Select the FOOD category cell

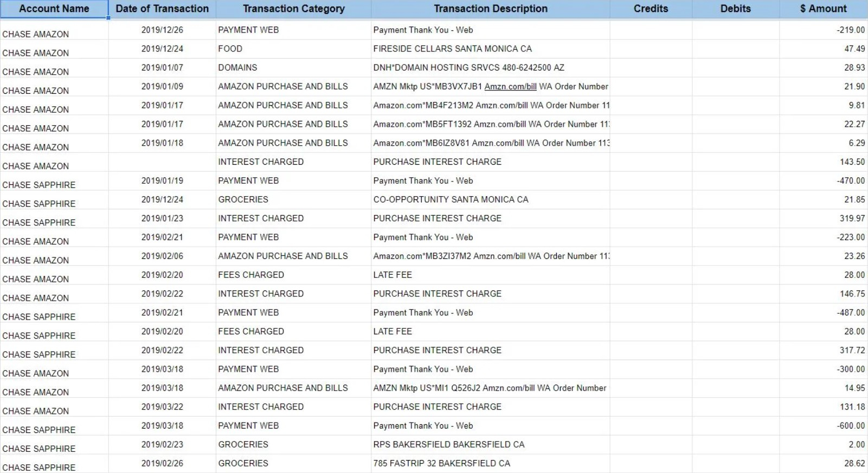(230, 49)
